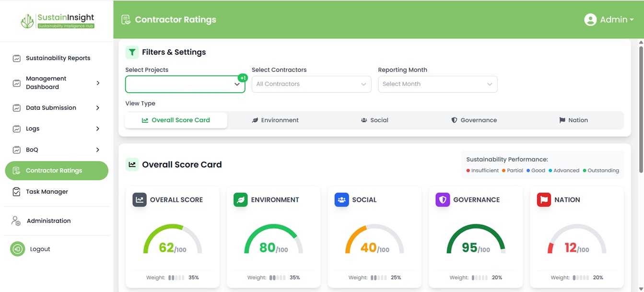
Task: Open the Select Projects dropdown
Action: coord(185,84)
